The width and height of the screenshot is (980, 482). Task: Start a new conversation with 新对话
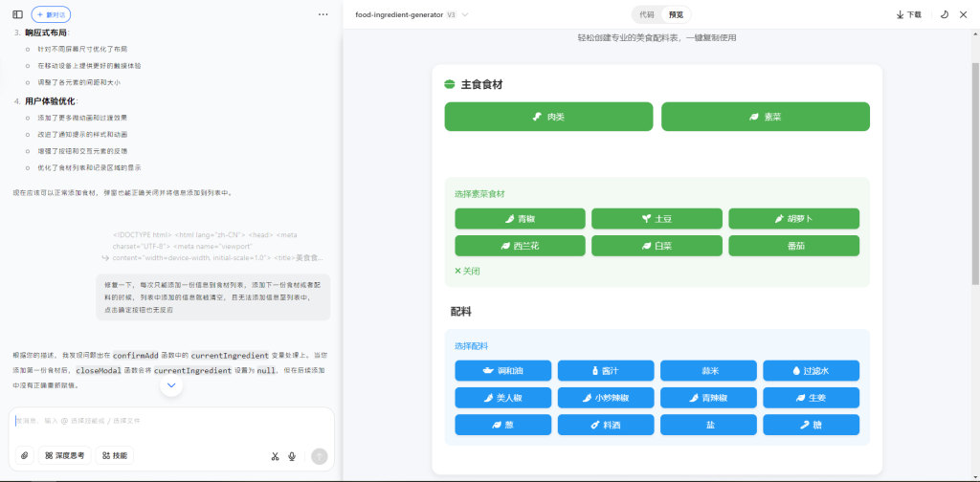(x=51, y=14)
